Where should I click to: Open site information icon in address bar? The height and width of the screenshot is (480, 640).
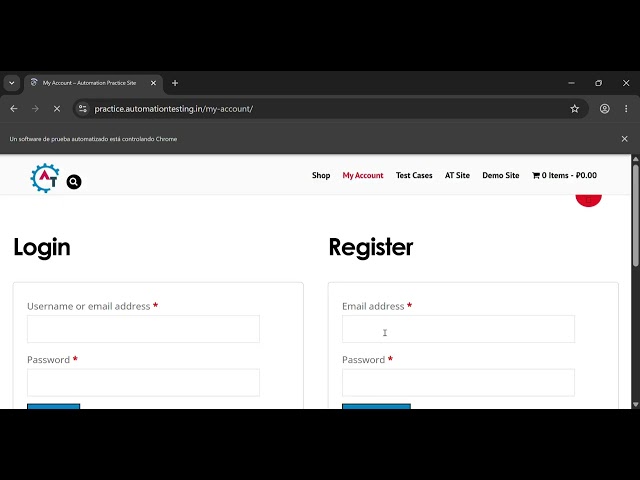[83, 109]
